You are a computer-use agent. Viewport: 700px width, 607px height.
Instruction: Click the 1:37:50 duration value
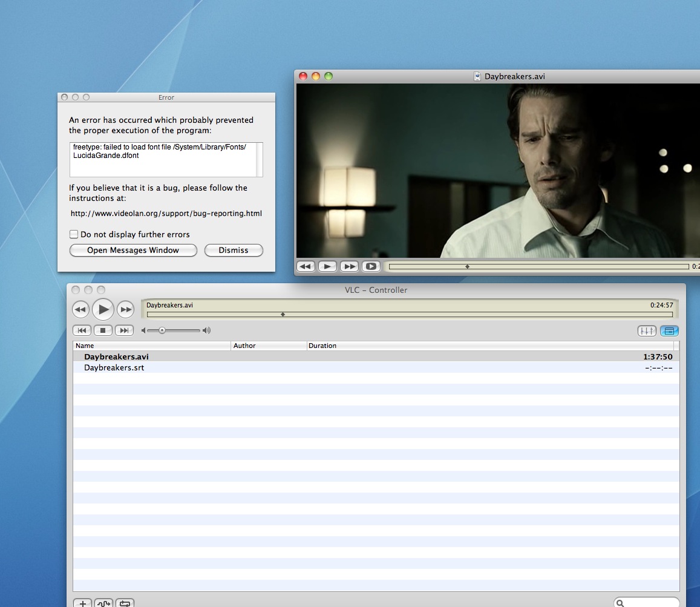pyautogui.click(x=658, y=357)
